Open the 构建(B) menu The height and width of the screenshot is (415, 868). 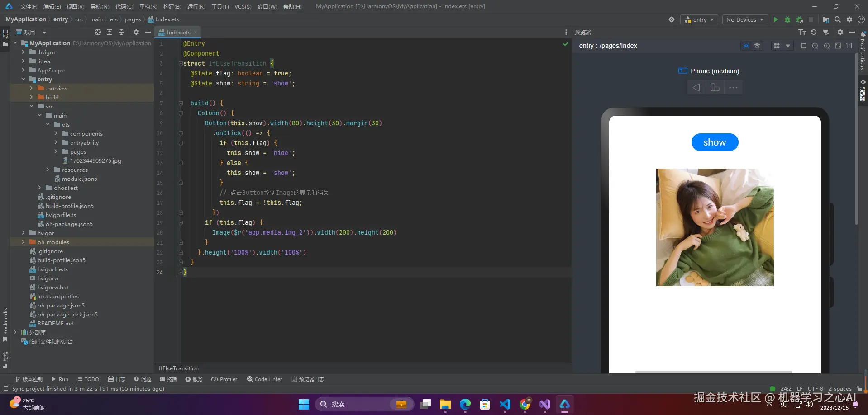(x=172, y=6)
